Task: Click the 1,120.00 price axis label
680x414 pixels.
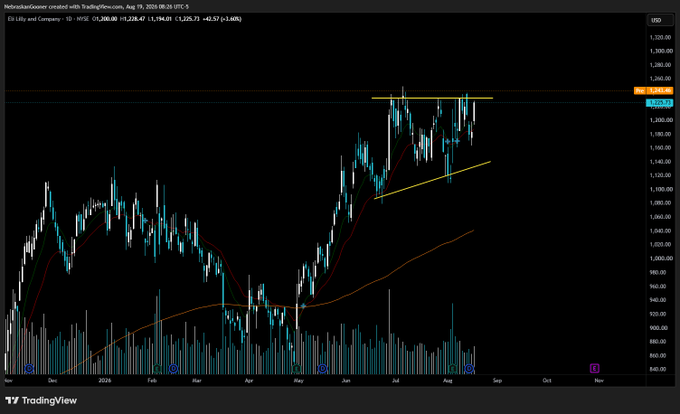Action: (660, 176)
